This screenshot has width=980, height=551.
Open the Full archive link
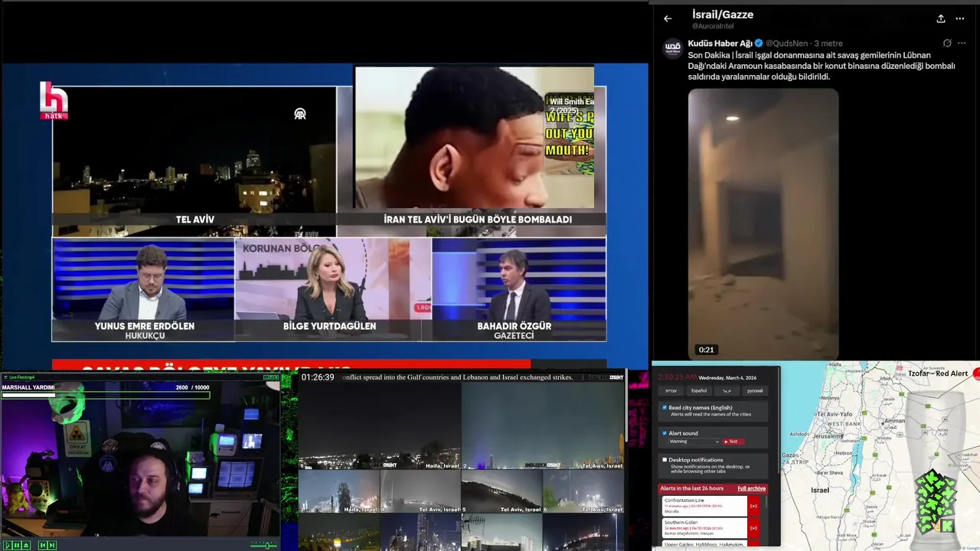tap(751, 488)
